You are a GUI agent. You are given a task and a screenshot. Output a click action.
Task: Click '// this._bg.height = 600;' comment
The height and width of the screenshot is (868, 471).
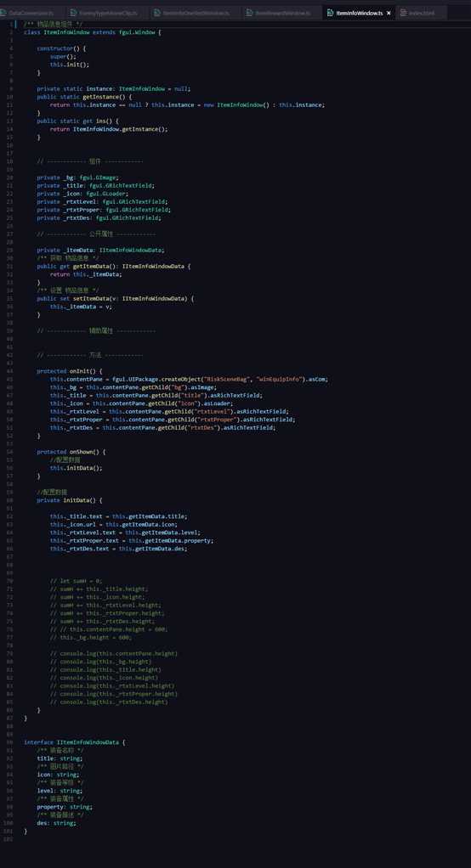pos(91,637)
